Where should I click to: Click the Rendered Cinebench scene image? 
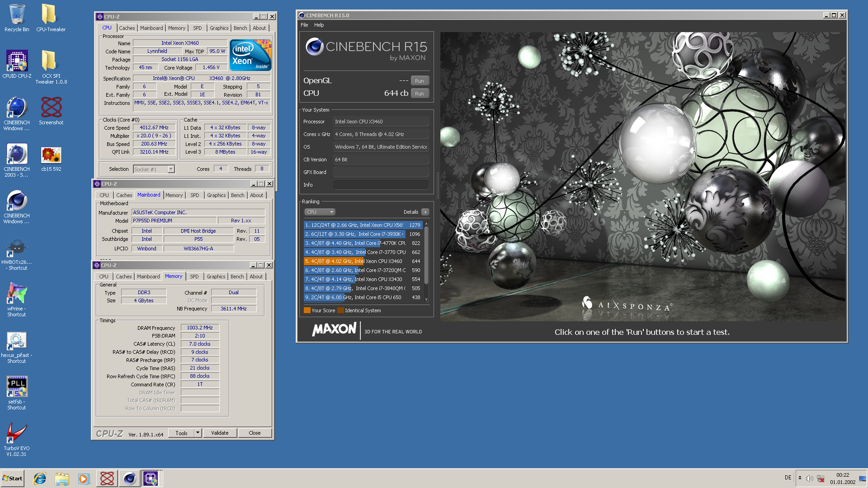[642, 176]
